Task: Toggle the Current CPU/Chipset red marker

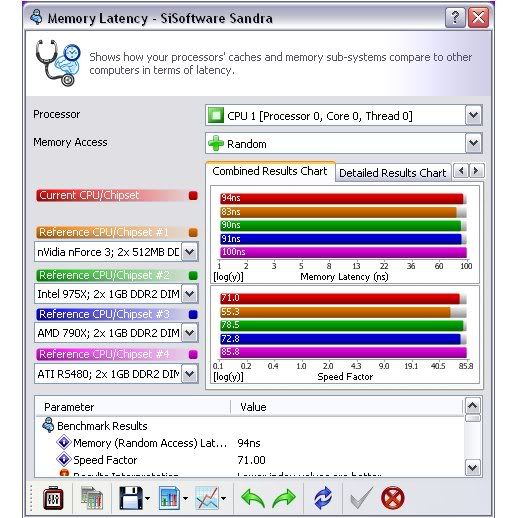Action: click(x=193, y=195)
